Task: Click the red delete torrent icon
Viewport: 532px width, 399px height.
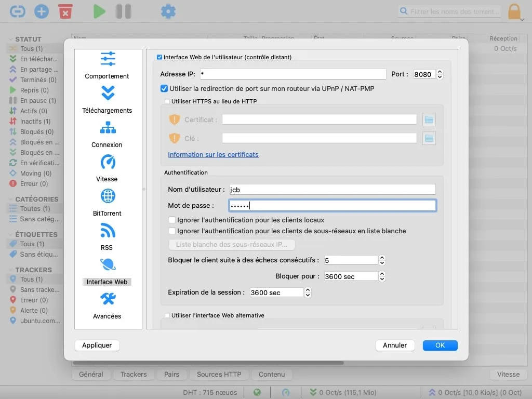Action: [x=65, y=11]
